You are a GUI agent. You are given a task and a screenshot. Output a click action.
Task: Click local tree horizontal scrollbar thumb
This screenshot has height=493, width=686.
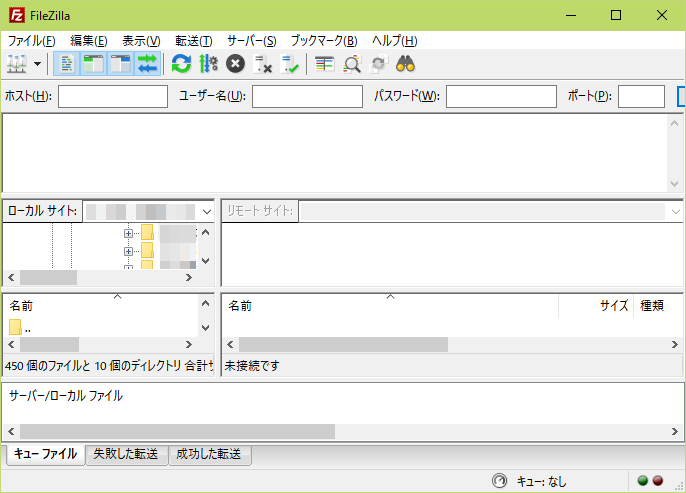pos(49,278)
